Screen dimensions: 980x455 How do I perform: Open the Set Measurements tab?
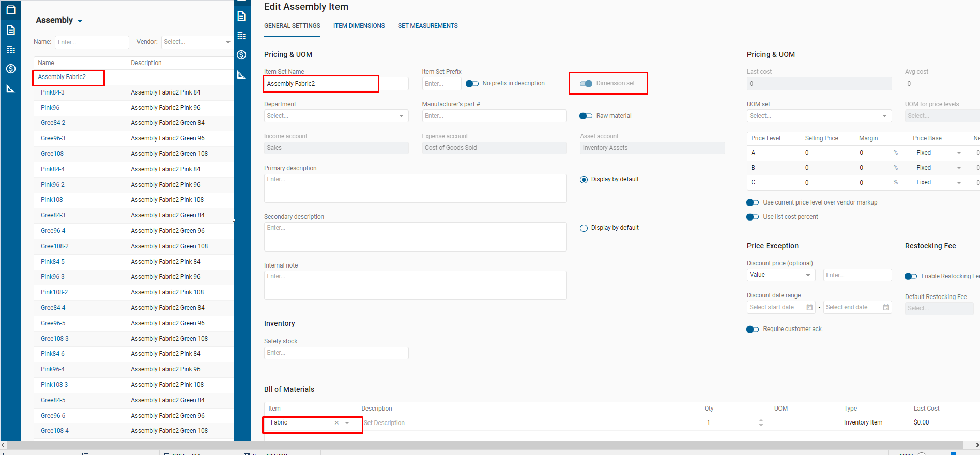pyautogui.click(x=427, y=26)
